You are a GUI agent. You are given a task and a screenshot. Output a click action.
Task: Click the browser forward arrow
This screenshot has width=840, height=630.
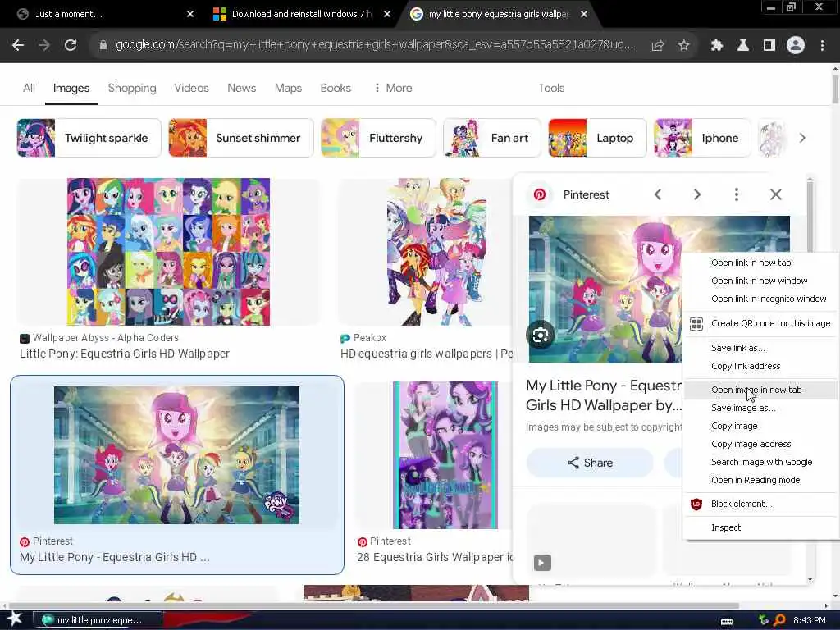pyautogui.click(x=44, y=46)
